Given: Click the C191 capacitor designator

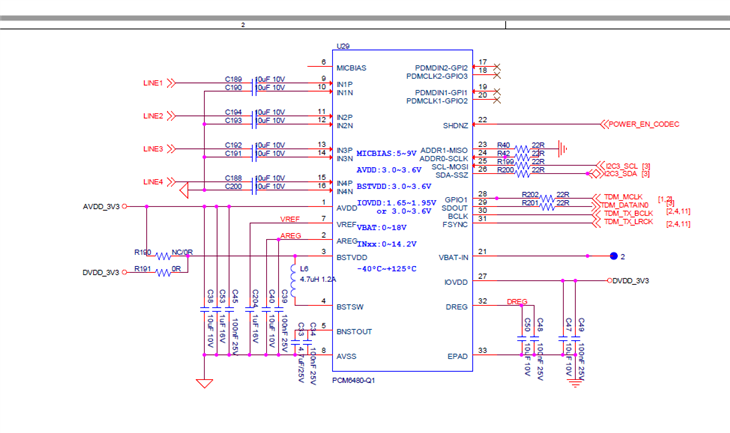Looking at the screenshot, I should click(233, 154).
